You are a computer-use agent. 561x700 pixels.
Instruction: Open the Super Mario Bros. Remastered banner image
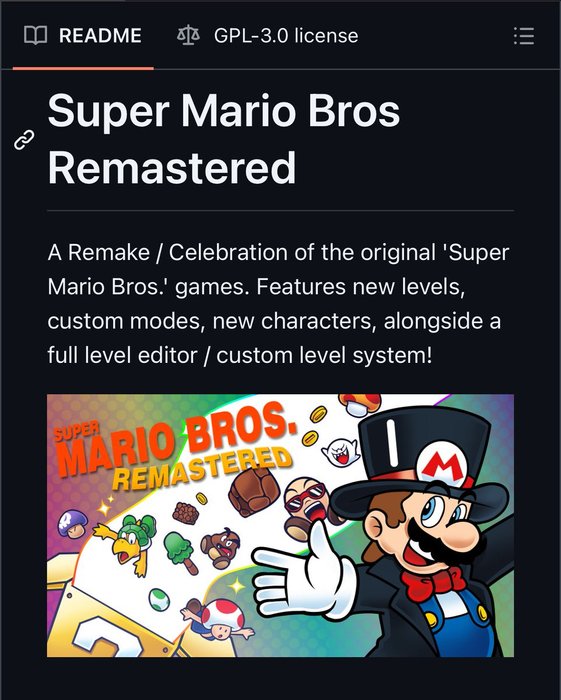[280, 525]
